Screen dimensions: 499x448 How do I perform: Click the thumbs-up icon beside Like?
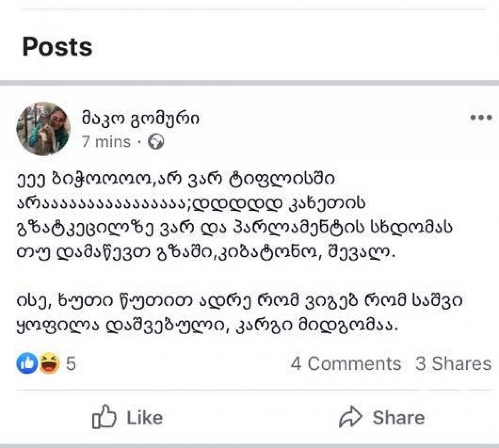coord(104,416)
